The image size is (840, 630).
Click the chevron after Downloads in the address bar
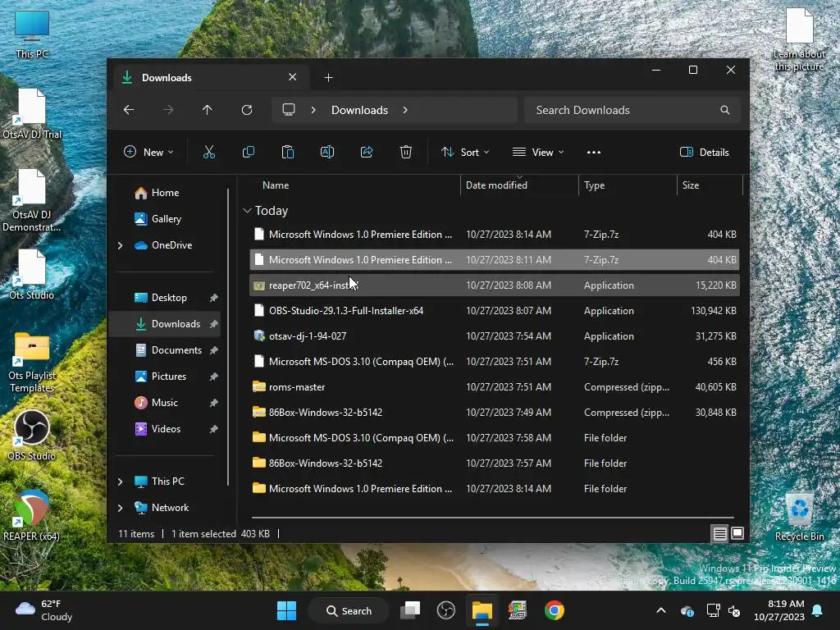405,110
